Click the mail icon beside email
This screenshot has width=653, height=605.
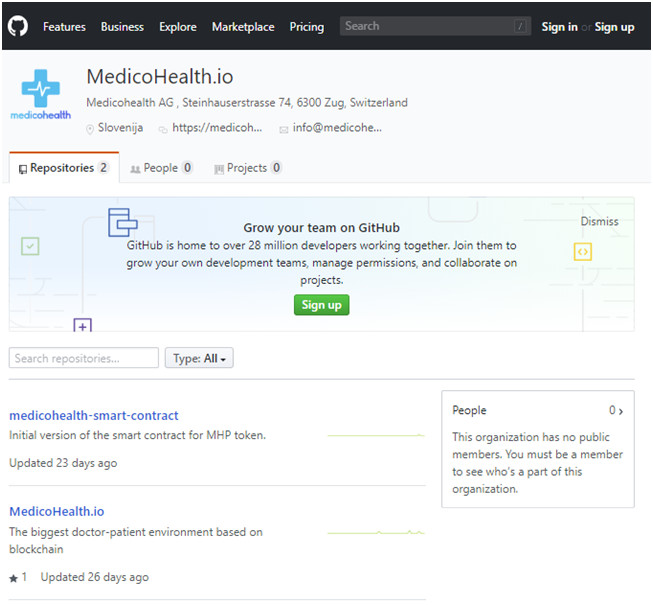point(284,130)
